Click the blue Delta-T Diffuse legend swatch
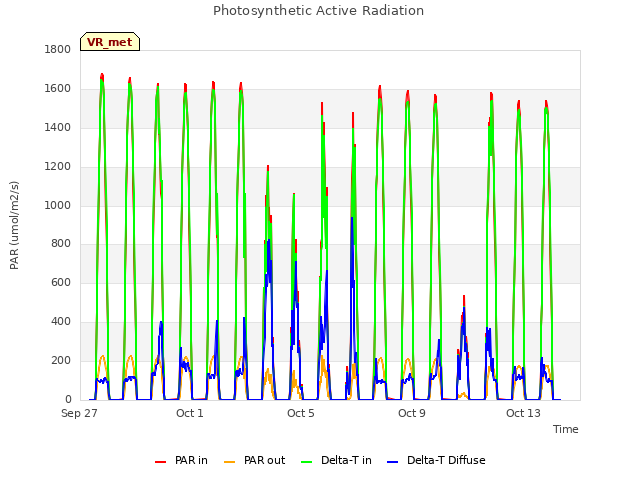Viewport: 640px width, 480px height. 392,462
